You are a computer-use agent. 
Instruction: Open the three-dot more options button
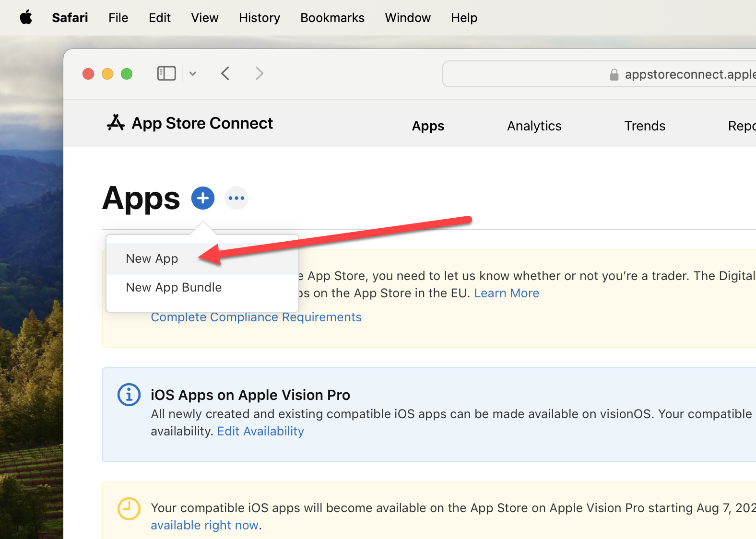(x=236, y=198)
